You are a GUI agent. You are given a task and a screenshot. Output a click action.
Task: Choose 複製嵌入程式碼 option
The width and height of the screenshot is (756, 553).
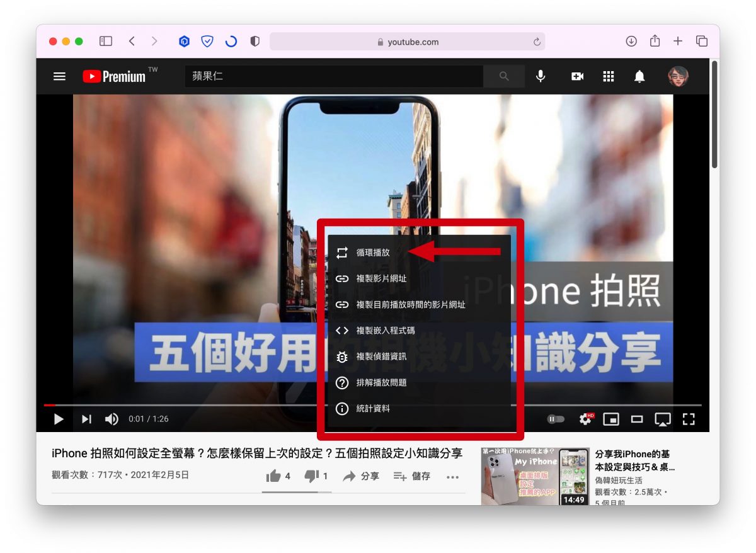tap(419, 330)
